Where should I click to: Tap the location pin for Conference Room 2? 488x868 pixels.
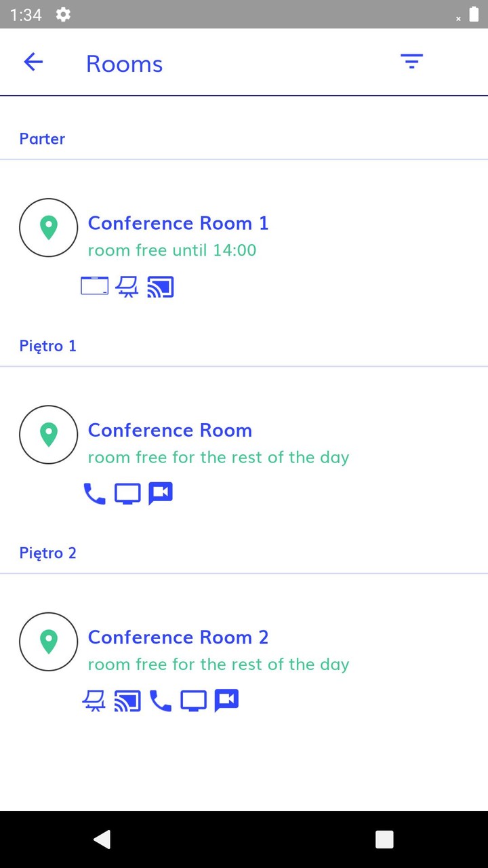tap(49, 642)
